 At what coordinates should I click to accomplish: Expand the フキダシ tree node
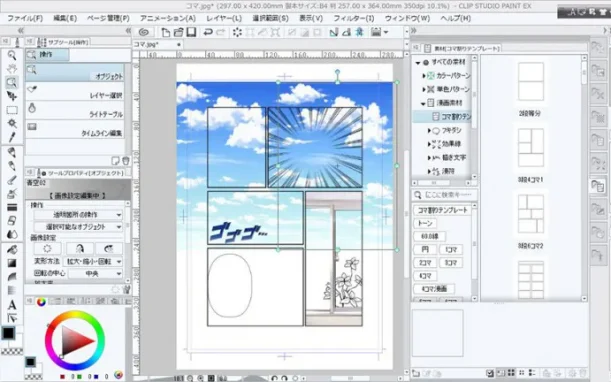coord(429,131)
